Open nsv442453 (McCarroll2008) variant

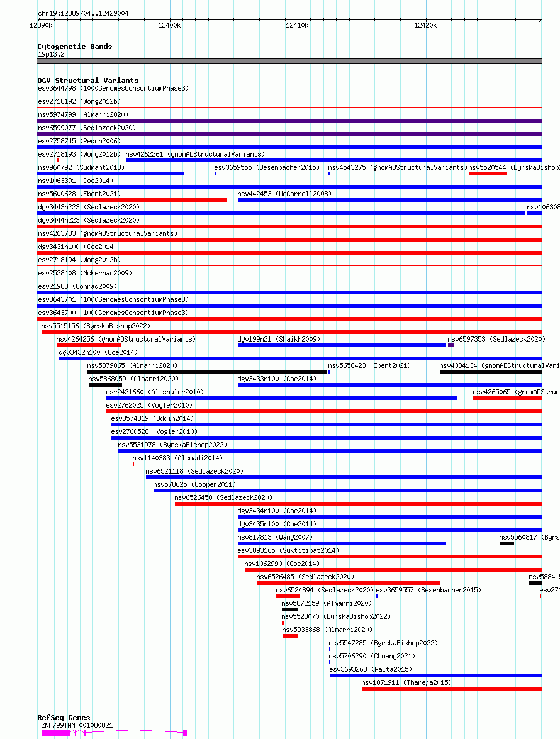tap(284, 194)
